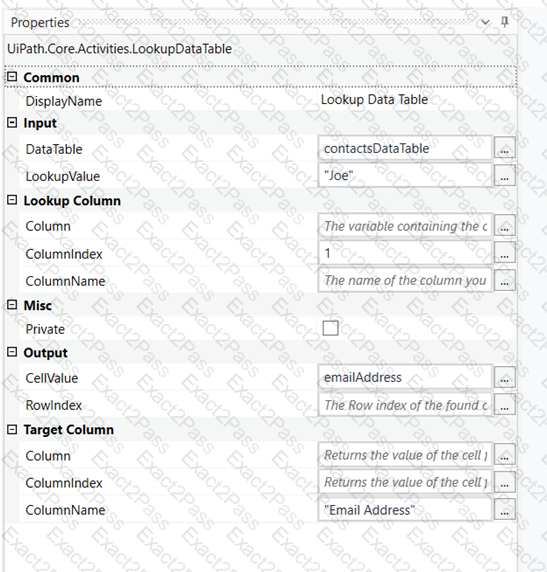Open expression editor for DataTable input
This screenshot has height=572, width=547.
504,148
